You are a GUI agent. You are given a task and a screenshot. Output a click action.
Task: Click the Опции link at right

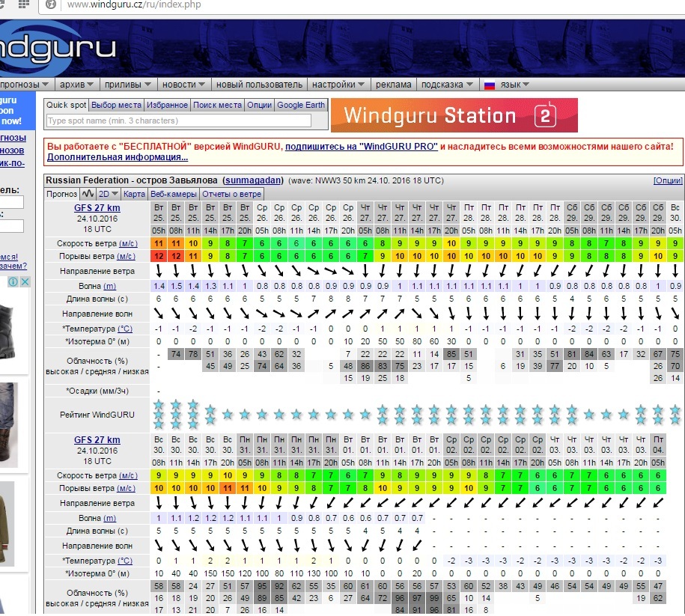point(668,180)
